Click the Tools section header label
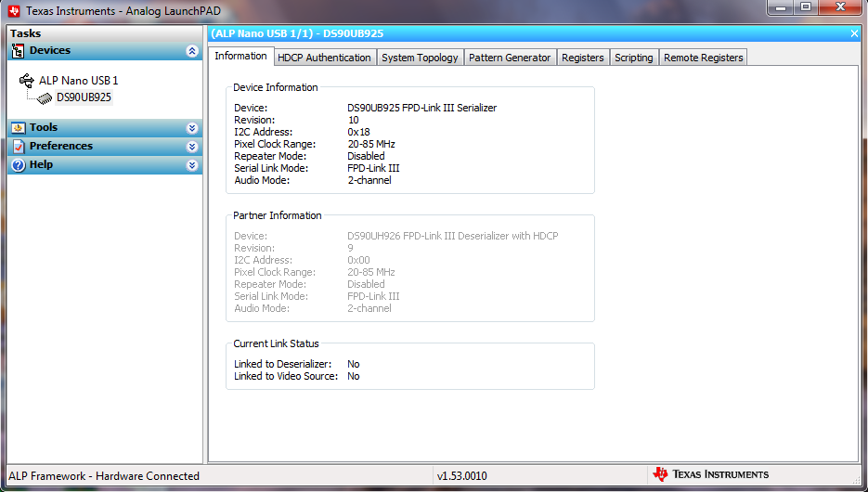Viewport: 868px width, 492px height. click(44, 127)
